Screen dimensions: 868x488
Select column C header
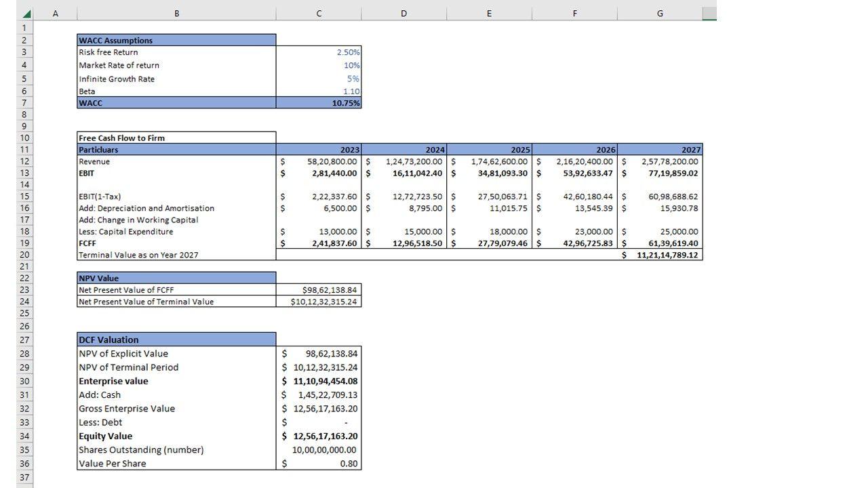point(319,14)
